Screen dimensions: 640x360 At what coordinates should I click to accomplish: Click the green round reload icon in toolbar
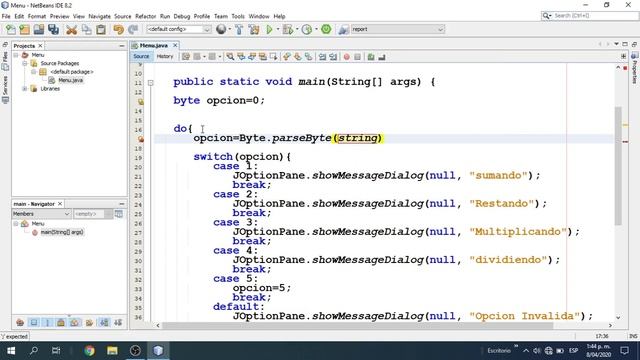point(326,29)
